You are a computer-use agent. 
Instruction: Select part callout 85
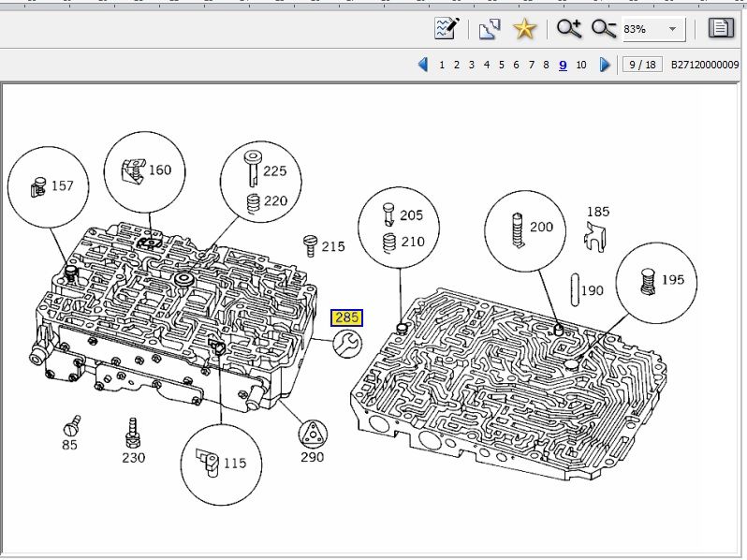coord(69,445)
